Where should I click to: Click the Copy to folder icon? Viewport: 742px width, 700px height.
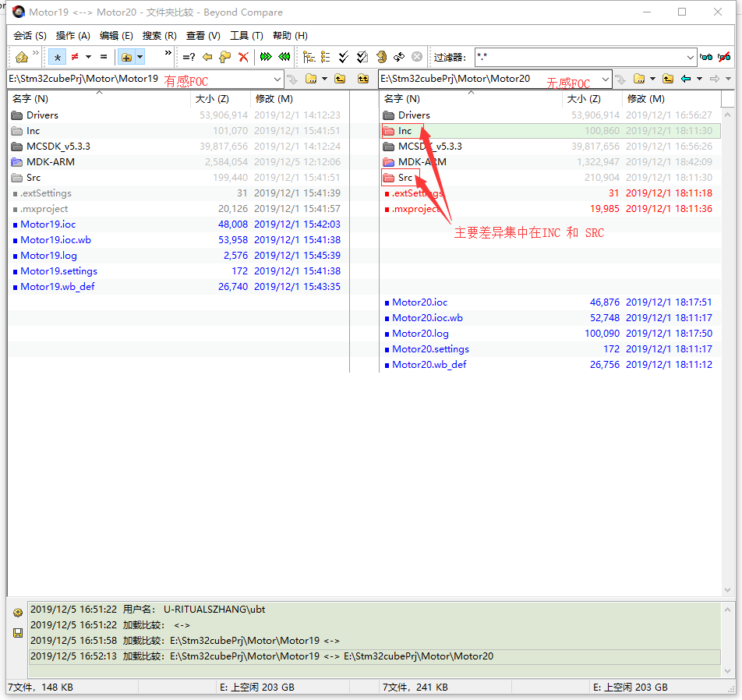pos(225,57)
